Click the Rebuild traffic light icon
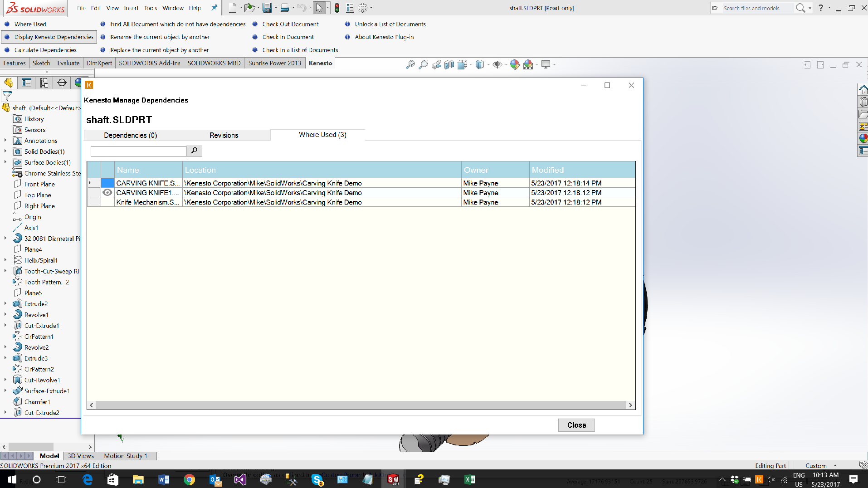Image resolution: width=868 pixels, height=488 pixels. (x=337, y=8)
